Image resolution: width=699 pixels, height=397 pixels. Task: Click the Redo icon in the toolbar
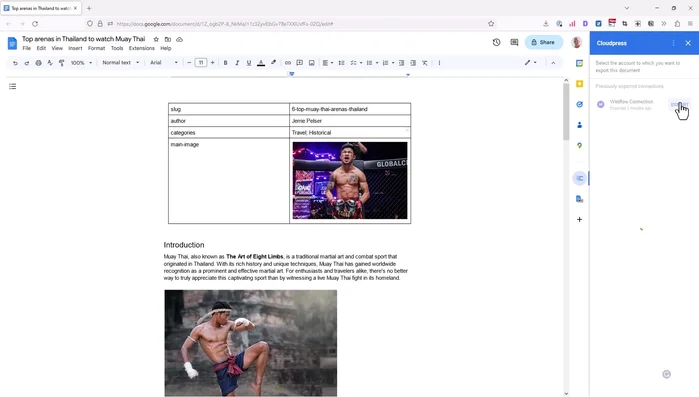coord(27,63)
